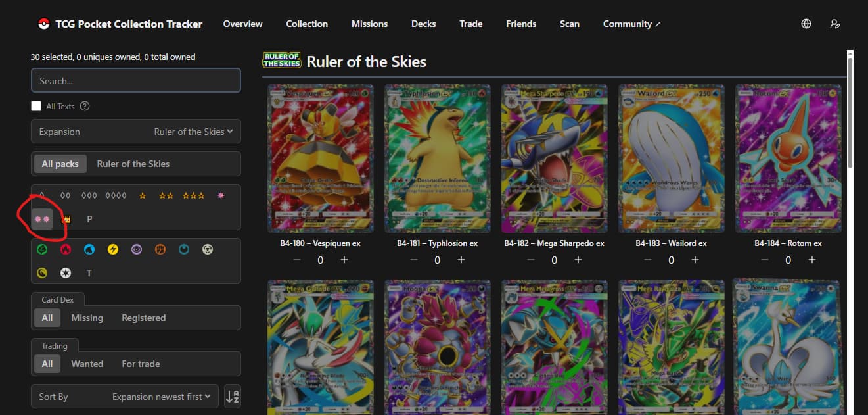Click the 'B4-181 – Typhlosion ex' label
The image size is (868, 415).
point(438,243)
